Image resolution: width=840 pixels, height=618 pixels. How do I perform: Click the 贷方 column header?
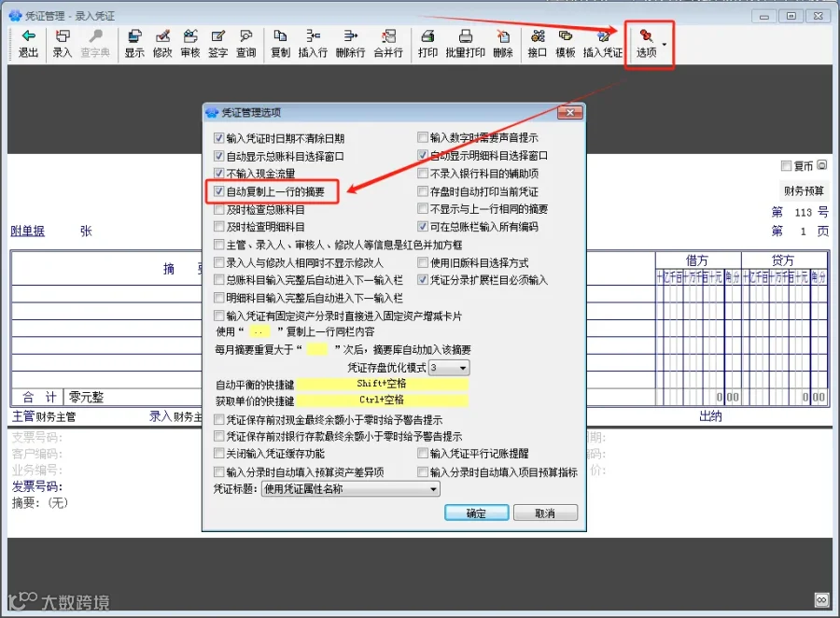pyautogui.click(x=783, y=260)
